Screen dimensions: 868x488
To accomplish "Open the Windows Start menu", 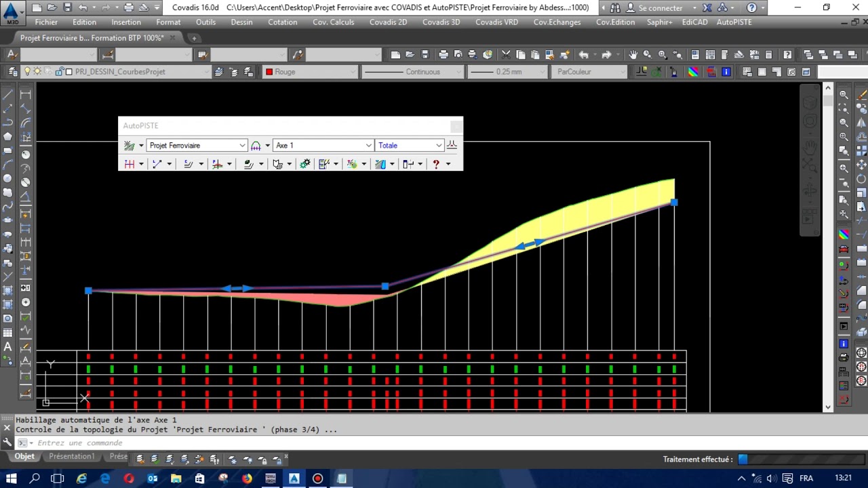I will pos(12,479).
